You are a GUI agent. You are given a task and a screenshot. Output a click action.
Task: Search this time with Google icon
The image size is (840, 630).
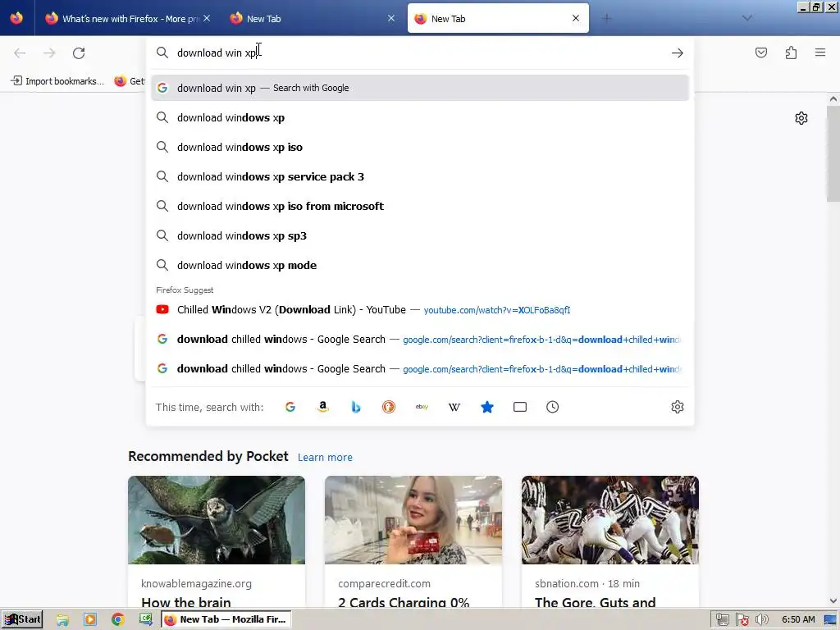coord(290,407)
